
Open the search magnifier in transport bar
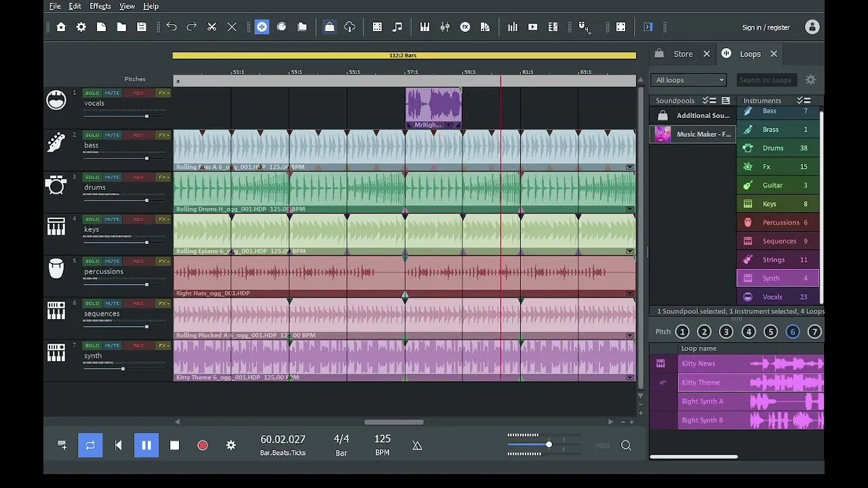click(x=626, y=445)
